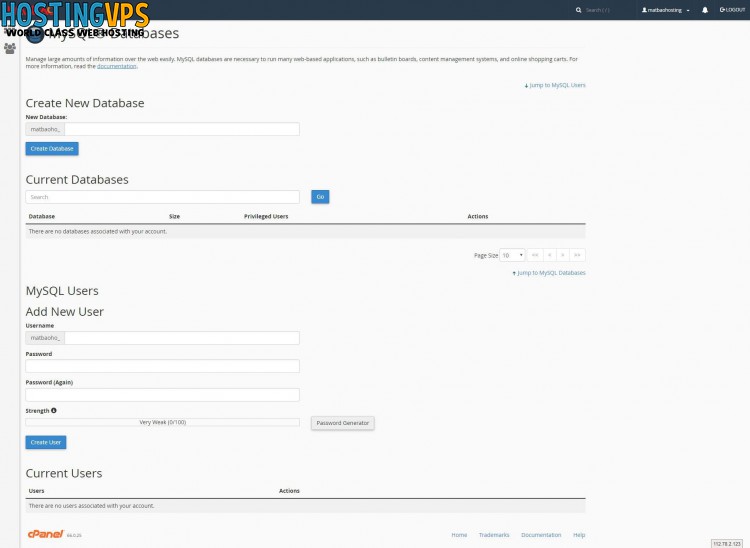
Task: Open the Password Generator
Action: [x=343, y=423]
